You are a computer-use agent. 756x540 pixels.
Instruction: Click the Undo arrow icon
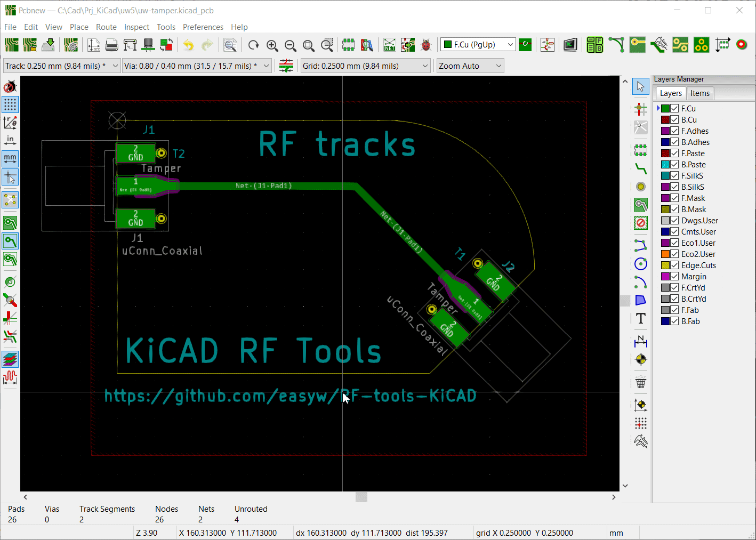coord(188,45)
